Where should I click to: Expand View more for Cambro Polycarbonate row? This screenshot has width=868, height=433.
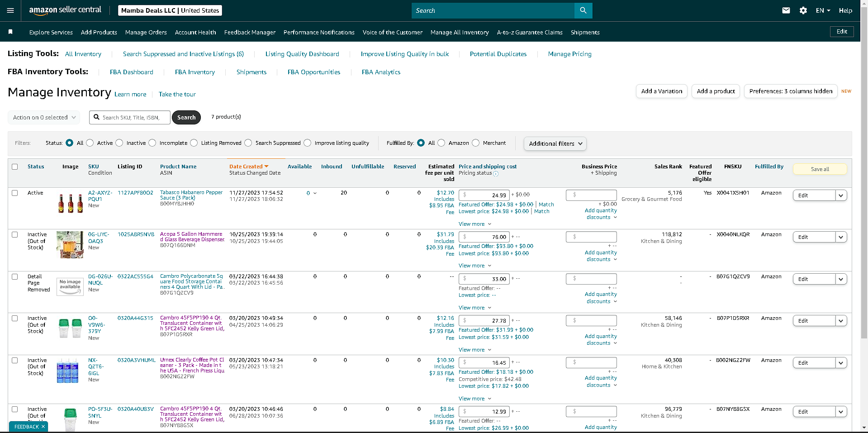(474, 308)
